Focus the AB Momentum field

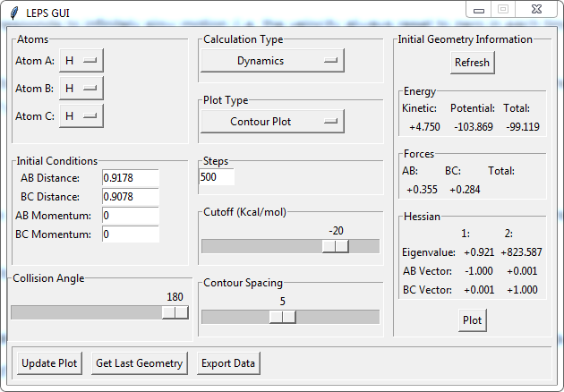pos(130,216)
